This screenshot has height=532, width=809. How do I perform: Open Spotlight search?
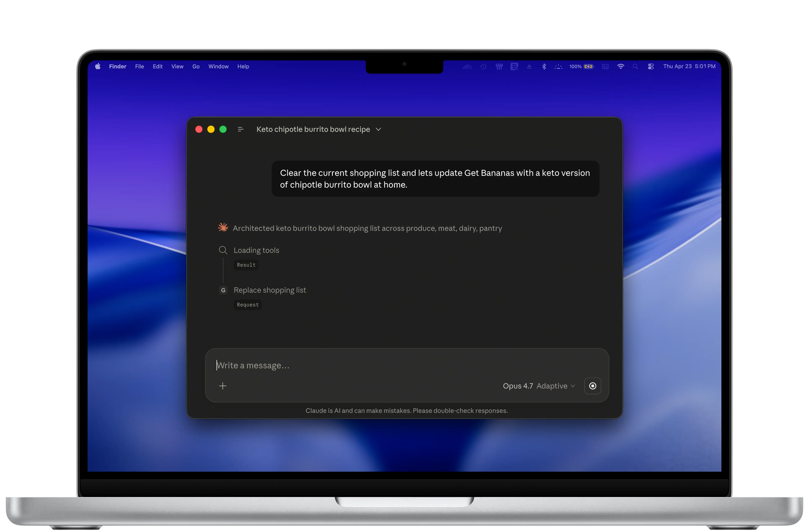tap(635, 67)
